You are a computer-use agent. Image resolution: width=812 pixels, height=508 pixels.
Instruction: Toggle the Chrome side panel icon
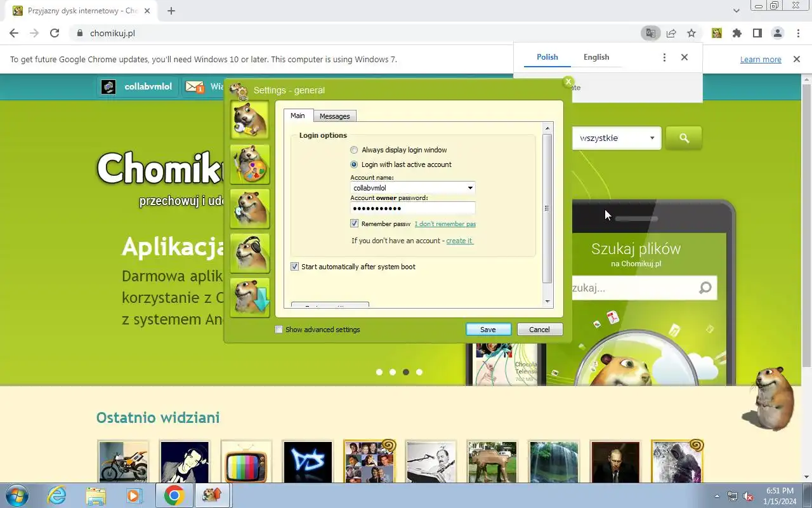click(757, 33)
